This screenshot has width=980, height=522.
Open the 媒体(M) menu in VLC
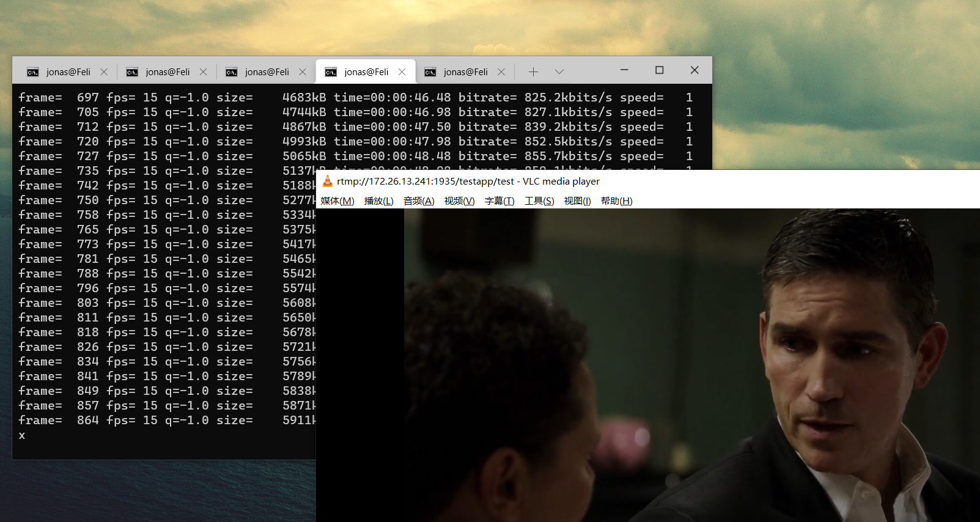(x=337, y=201)
